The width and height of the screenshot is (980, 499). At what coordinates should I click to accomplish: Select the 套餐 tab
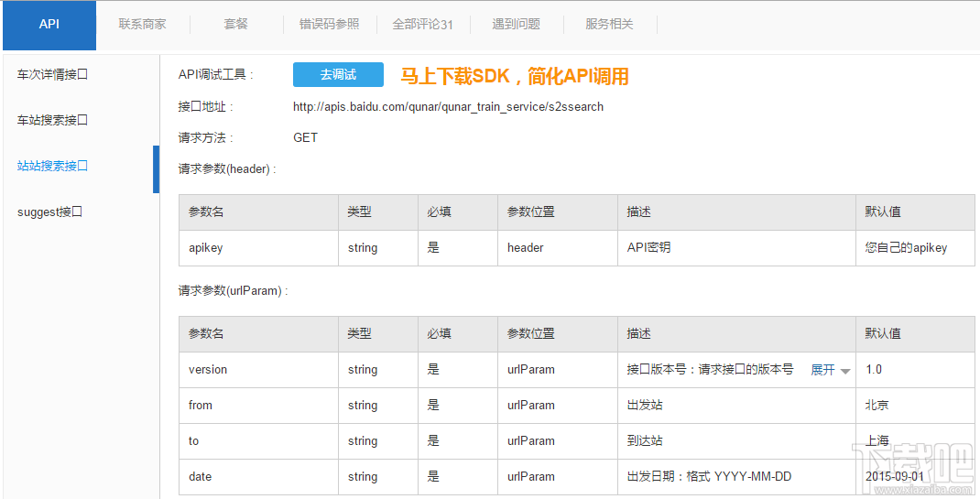click(235, 25)
